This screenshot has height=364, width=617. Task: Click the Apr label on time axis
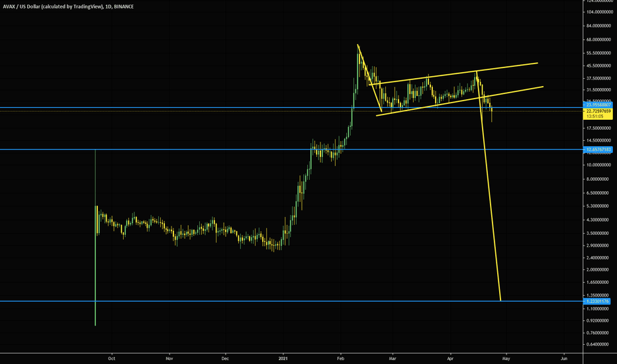(x=450, y=359)
